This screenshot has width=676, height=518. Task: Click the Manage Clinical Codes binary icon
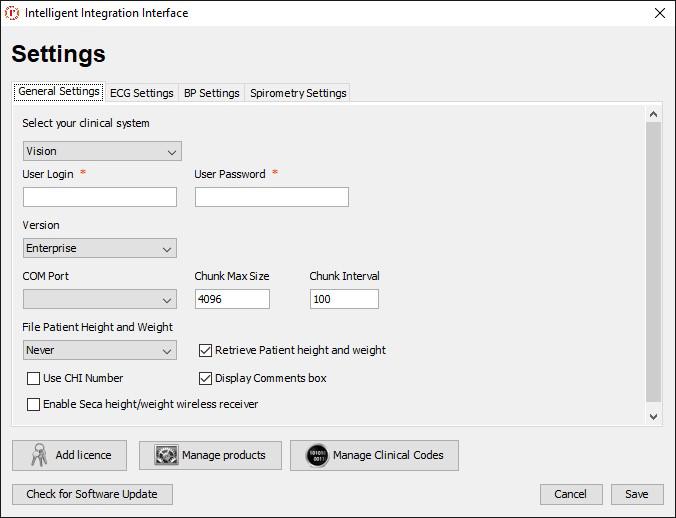[x=317, y=455]
